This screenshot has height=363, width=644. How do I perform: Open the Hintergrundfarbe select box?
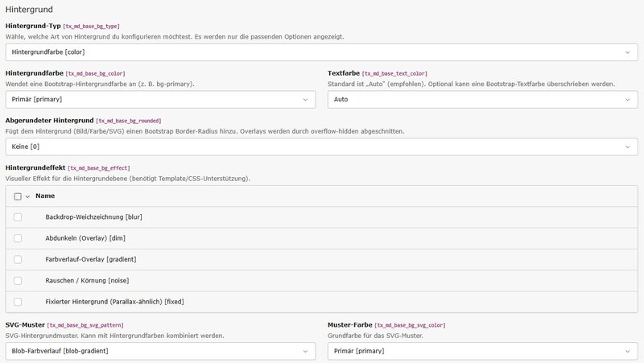(x=160, y=100)
